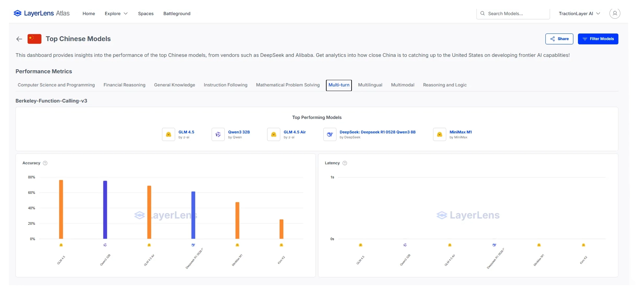644x300 pixels.
Task: Click the search magnifier icon
Action: pyautogui.click(x=482, y=13)
